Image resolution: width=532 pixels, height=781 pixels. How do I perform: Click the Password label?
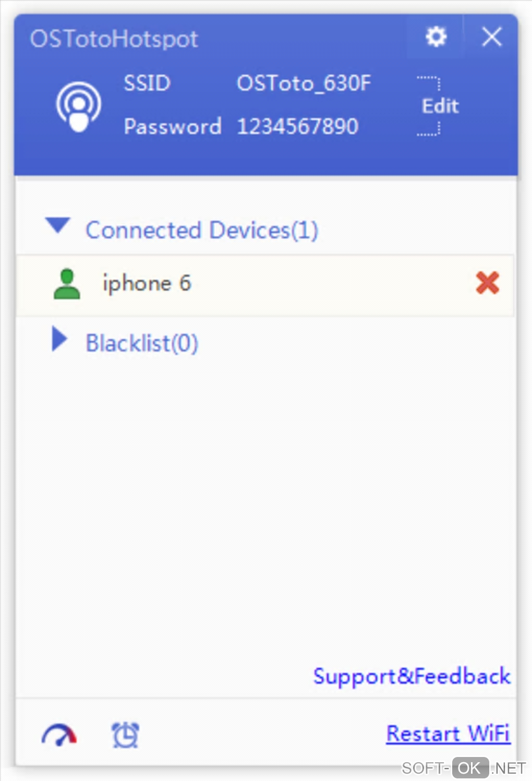point(172,126)
